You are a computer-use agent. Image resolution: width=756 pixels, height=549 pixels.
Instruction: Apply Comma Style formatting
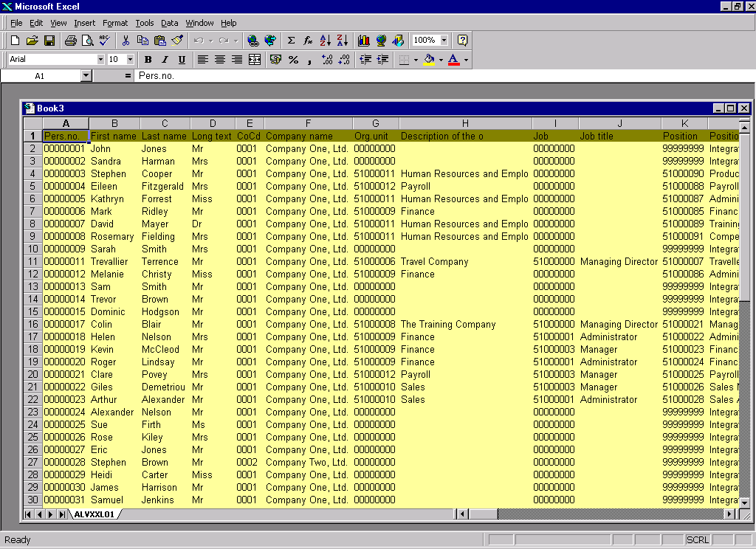(x=309, y=60)
